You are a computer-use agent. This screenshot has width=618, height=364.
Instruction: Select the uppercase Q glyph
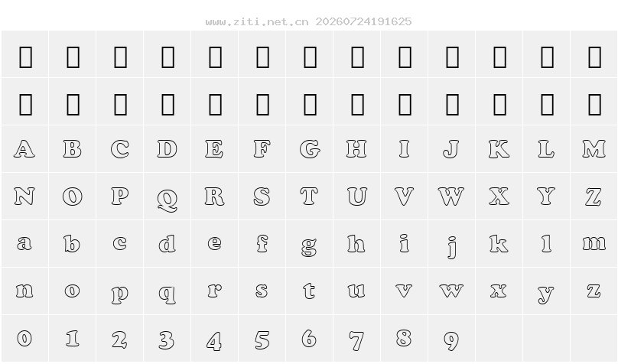tap(167, 200)
